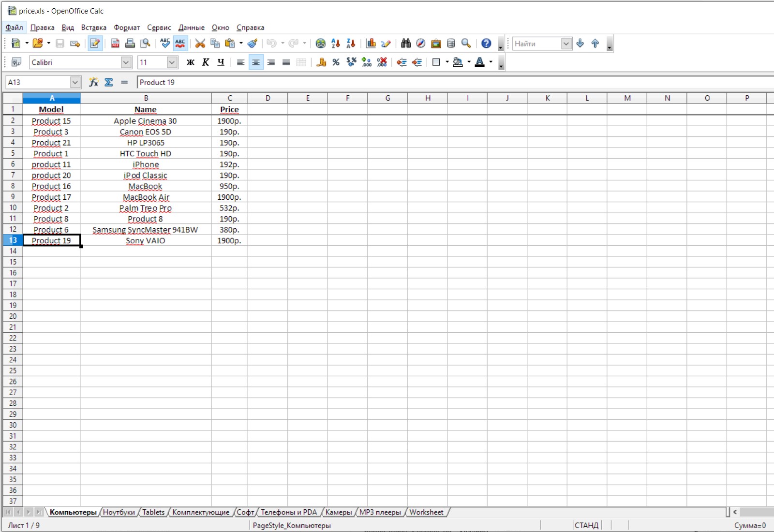Image resolution: width=774 pixels, height=532 pixels.
Task: Insert a chart
Action: [x=371, y=44]
